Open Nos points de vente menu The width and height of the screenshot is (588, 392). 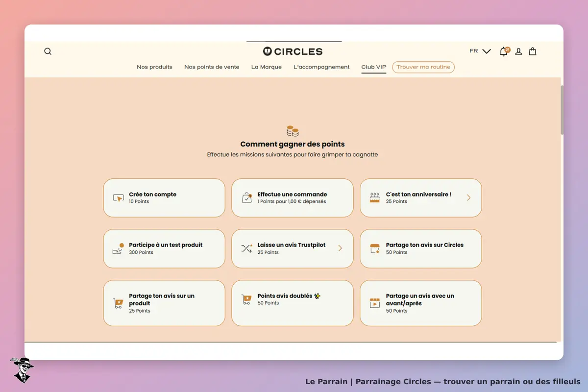click(212, 67)
